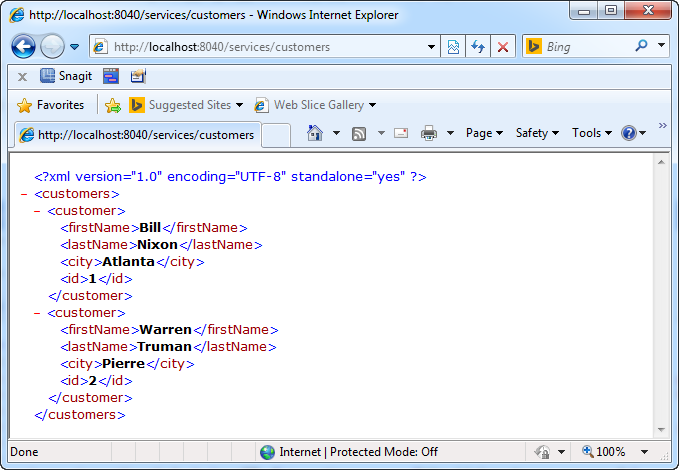679x470 pixels.
Task: Click "Internet | Protected Mode: Off" status text
Action: coord(359,452)
